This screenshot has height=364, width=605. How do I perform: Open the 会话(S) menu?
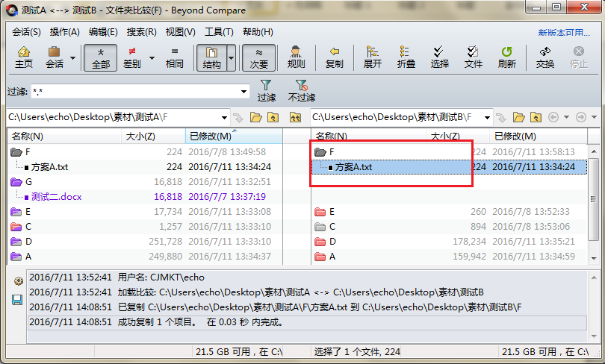pos(26,32)
